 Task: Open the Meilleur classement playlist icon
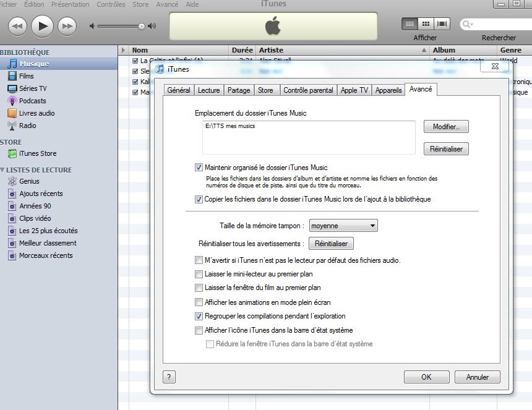(12, 243)
